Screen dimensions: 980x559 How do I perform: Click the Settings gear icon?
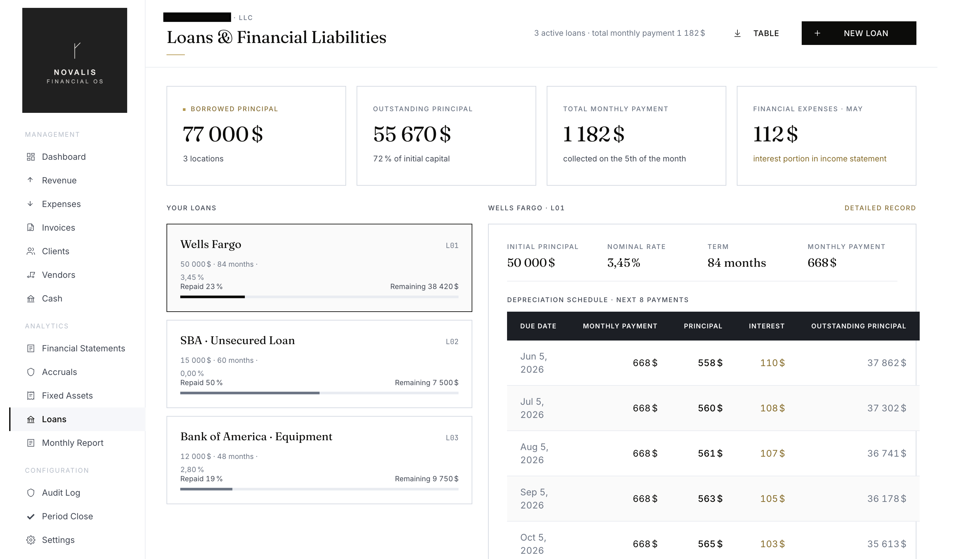[31, 540]
